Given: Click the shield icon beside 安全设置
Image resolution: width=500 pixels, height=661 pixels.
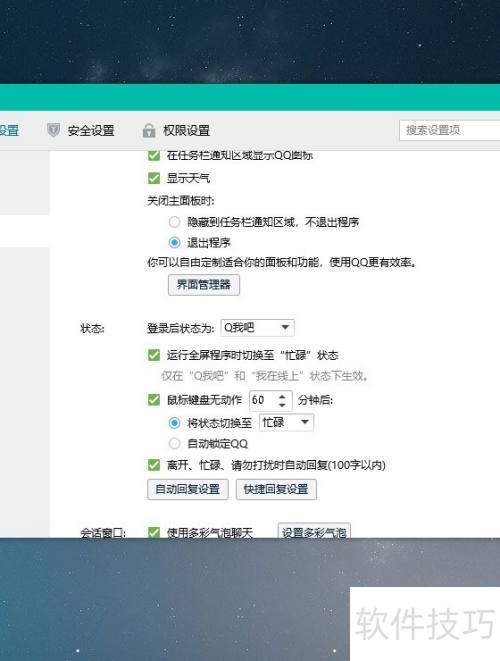Looking at the screenshot, I should (54, 130).
